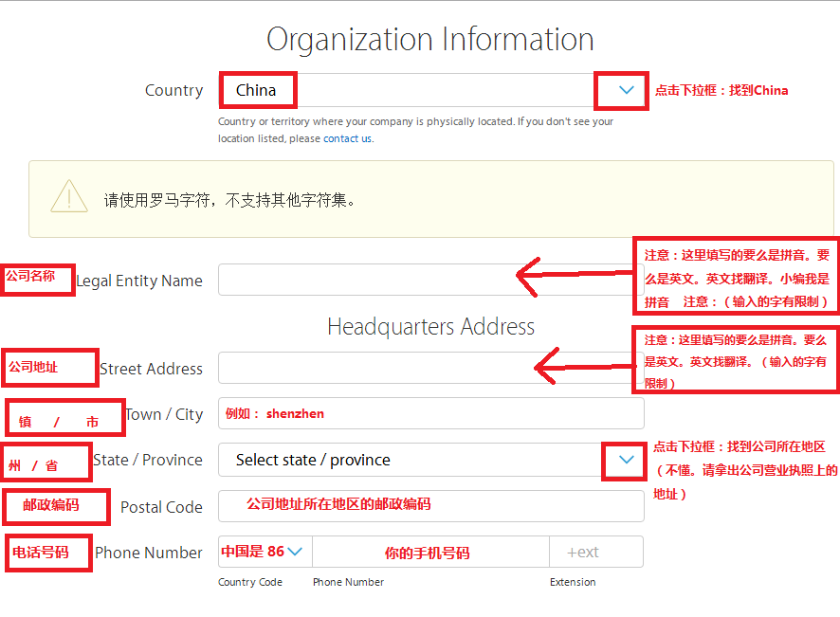Follow the "contact us" link
Screen dimensions: 840x617
click(347, 138)
